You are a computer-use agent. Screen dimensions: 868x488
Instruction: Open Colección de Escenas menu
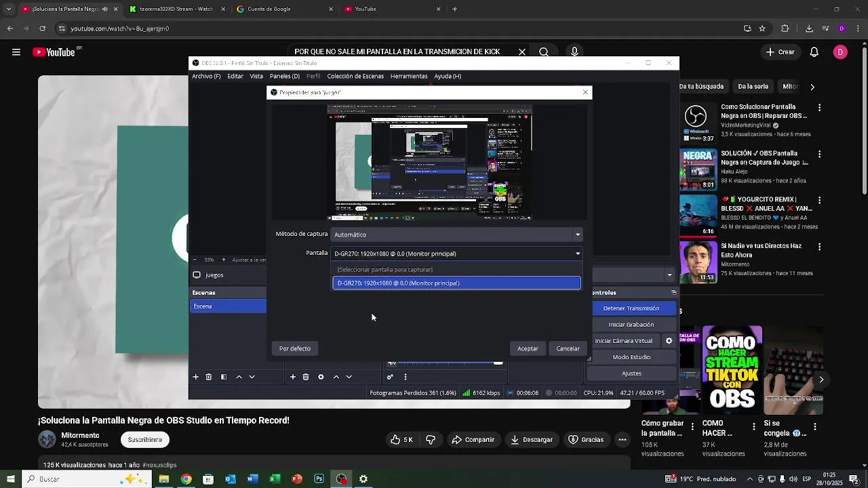pos(355,77)
